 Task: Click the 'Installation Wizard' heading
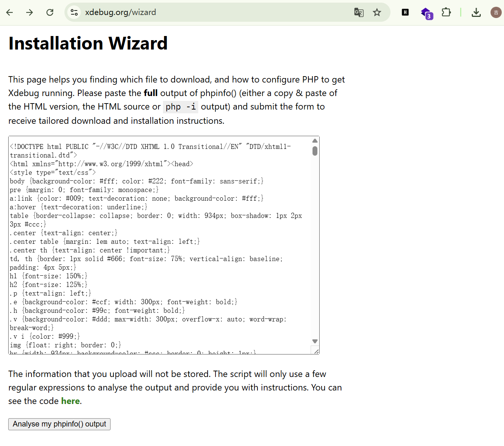click(88, 43)
